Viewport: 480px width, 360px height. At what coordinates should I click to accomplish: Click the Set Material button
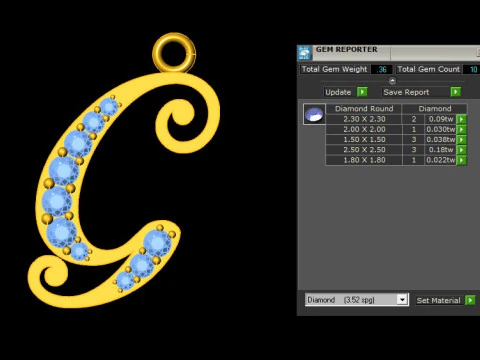pos(438,300)
